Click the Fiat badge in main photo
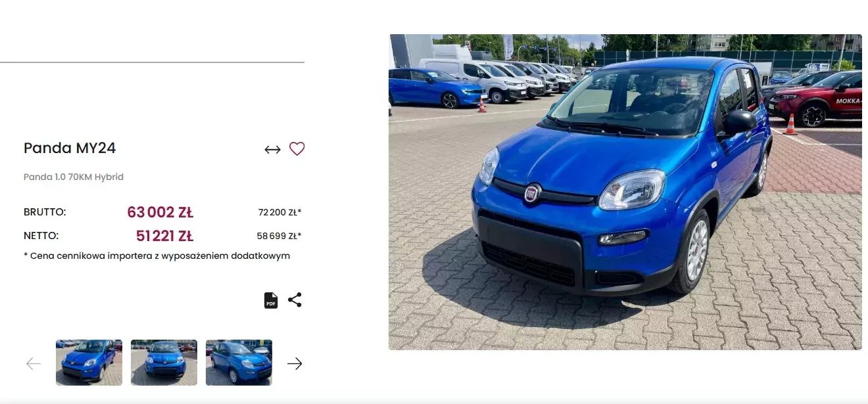Screen dimensions: 868x404 [532, 193]
